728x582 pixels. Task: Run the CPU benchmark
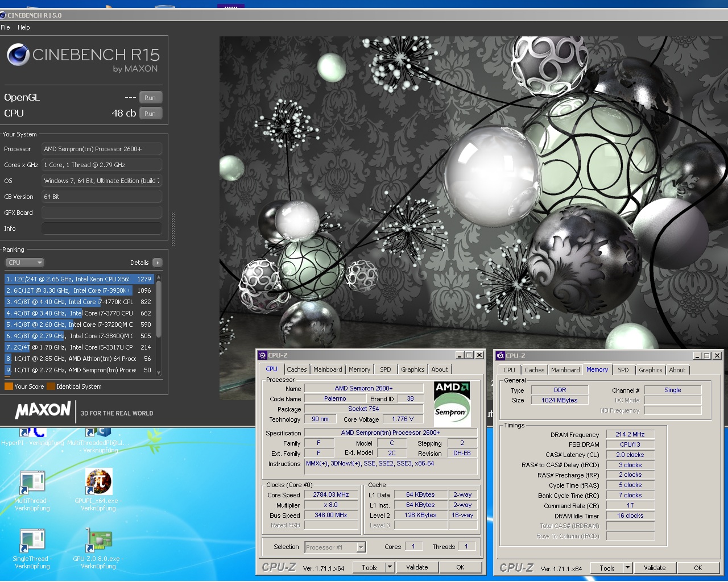tap(150, 114)
